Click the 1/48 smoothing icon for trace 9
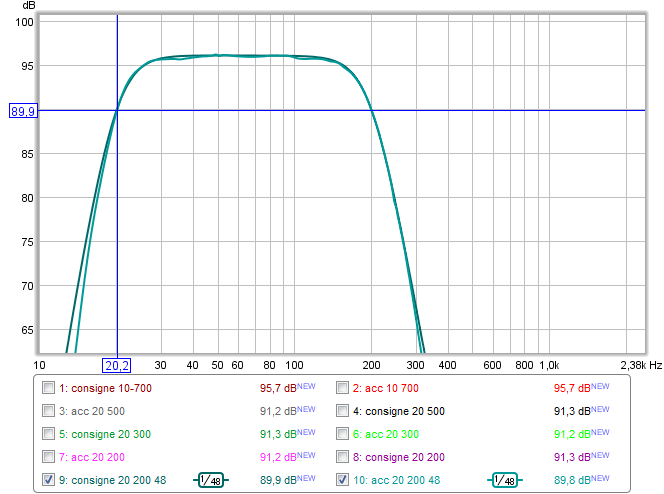 (x=211, y=480)
